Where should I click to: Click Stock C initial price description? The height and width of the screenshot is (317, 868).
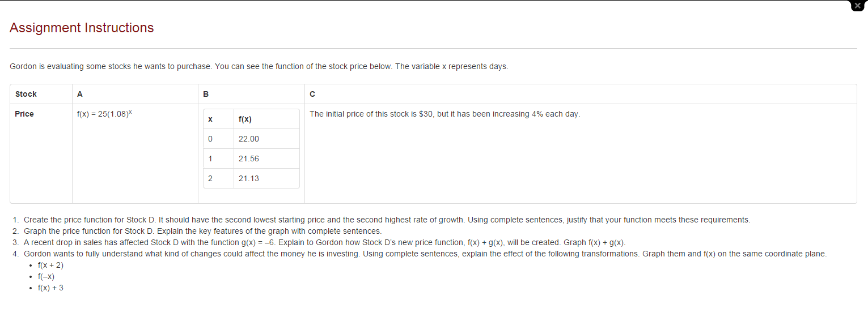tap(445, 114)
